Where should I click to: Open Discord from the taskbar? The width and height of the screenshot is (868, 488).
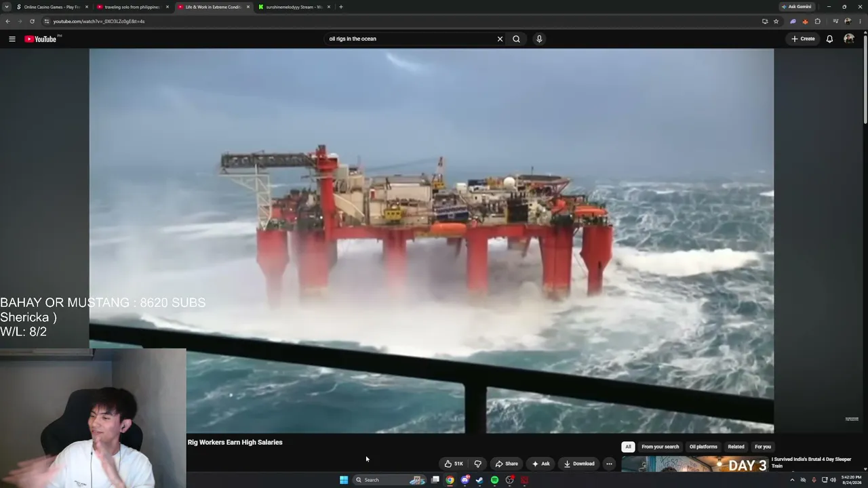[465, 480]
